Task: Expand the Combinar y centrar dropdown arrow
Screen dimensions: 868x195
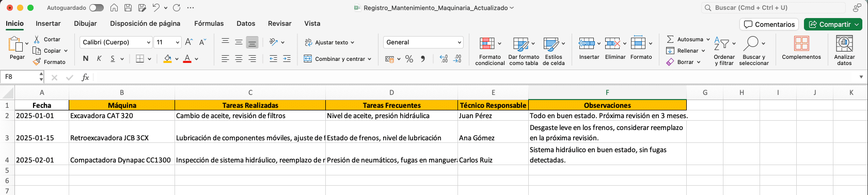Action: [x=370, y=59]
